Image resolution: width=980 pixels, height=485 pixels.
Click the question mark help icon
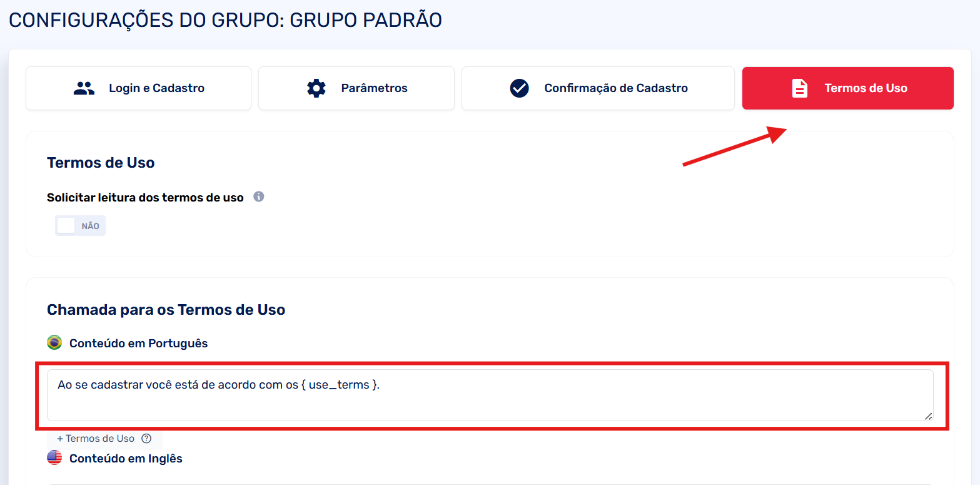[146, 439]
